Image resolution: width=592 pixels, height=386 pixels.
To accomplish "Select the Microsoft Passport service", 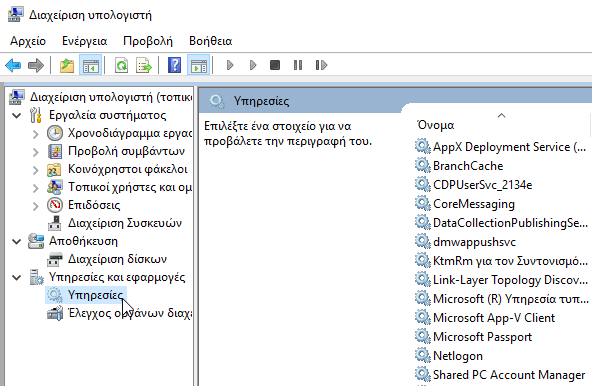I will click(482, 337).
